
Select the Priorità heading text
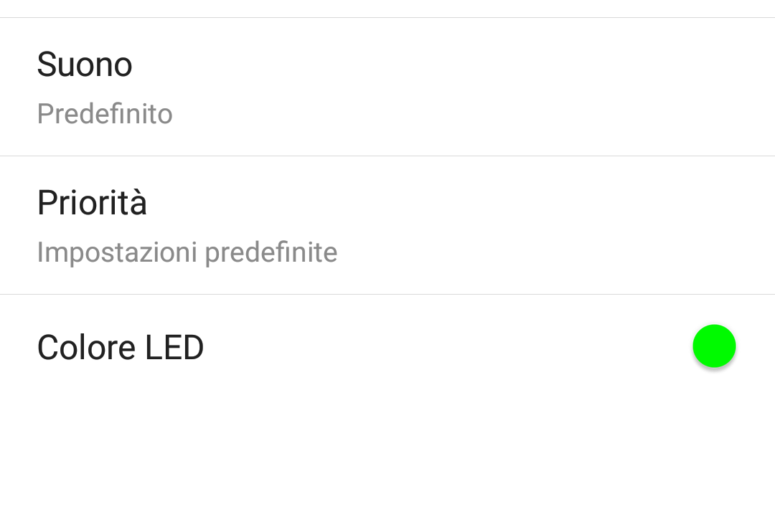click(x=92, y=203)
